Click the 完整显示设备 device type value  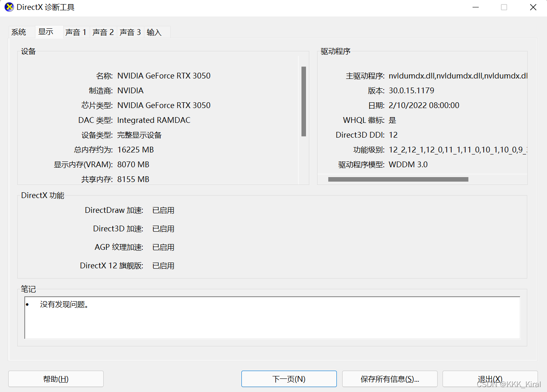point(139,135)
